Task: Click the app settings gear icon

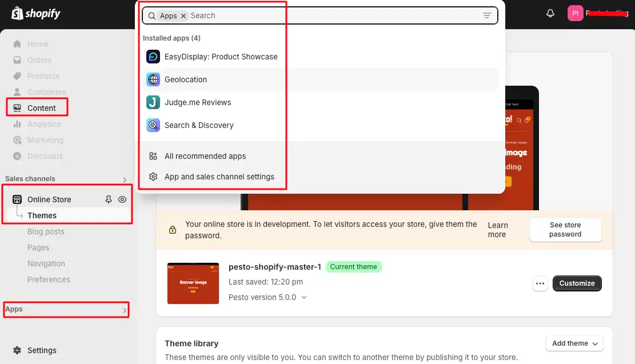Action: [x=153, y=177]
